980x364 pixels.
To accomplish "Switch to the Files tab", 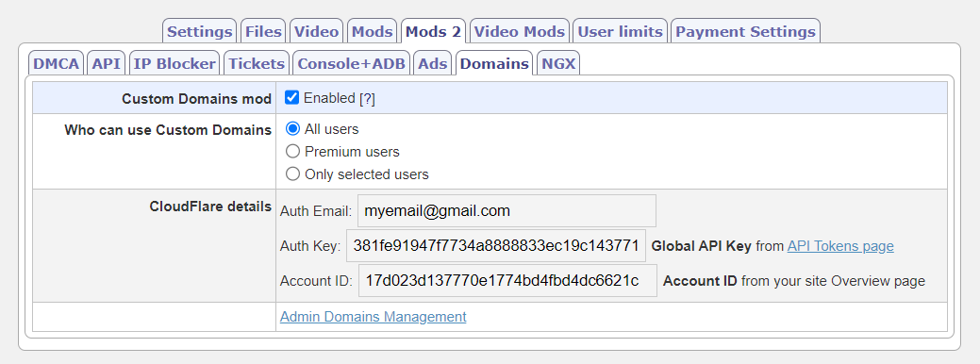I will pyautogui.click(x=264, y=31).
